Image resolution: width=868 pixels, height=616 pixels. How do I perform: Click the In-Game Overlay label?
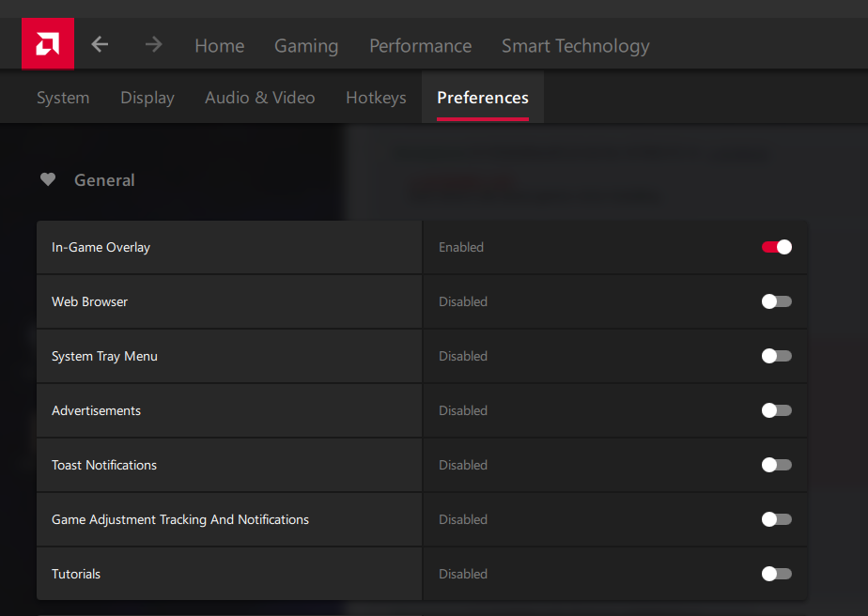(101, 247)
